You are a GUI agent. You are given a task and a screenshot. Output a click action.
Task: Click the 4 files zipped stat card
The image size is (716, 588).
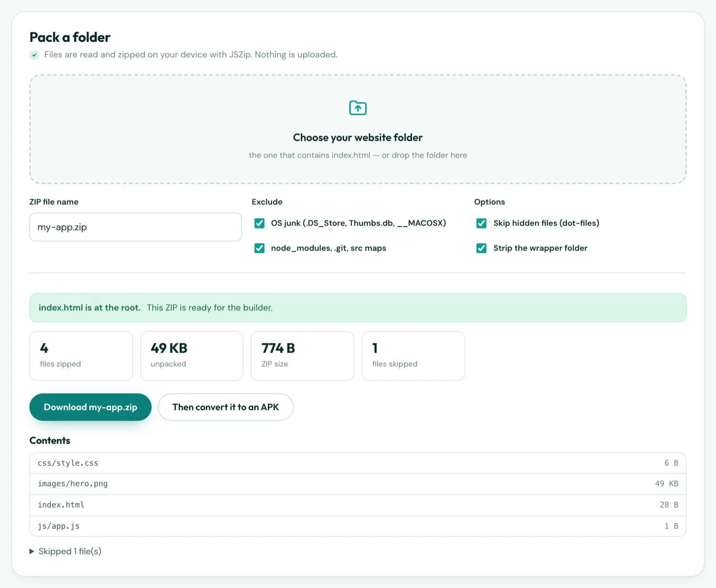(81, 356)
